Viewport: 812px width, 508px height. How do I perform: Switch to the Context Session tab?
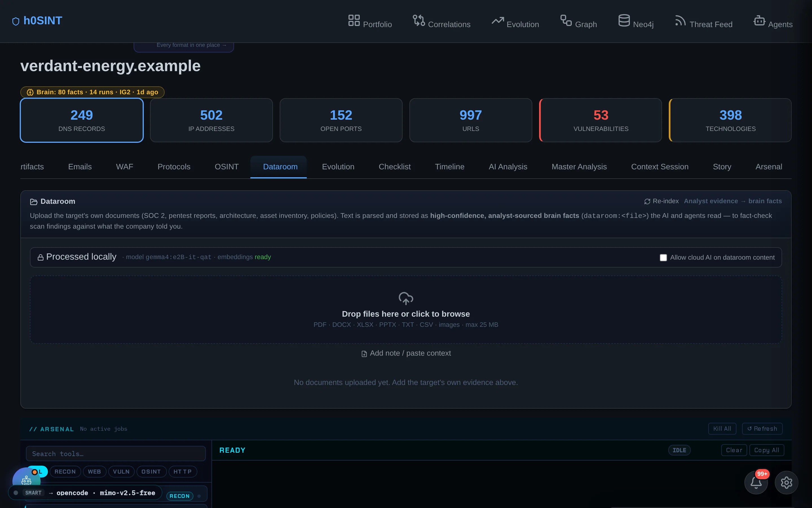(x=660, y=167)
